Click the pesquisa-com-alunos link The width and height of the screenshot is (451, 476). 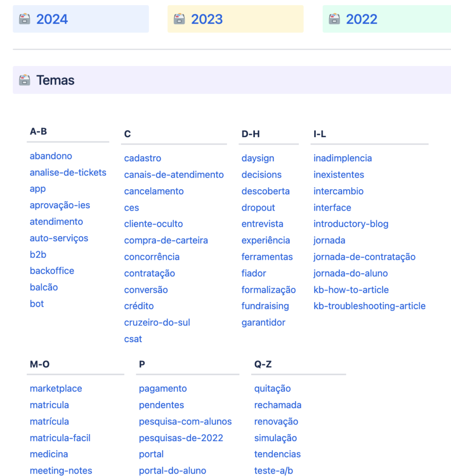coord(185,422)
